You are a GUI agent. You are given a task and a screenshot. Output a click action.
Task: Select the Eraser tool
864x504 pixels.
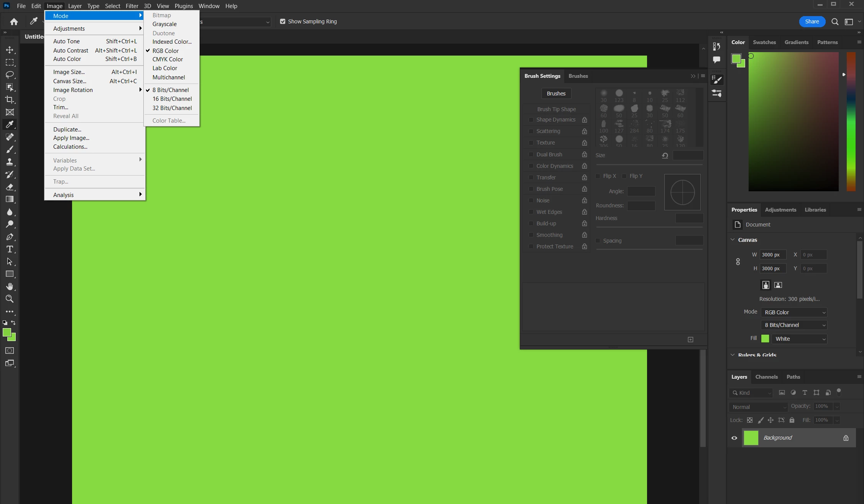pyautogui.click(x=10, y=187)
